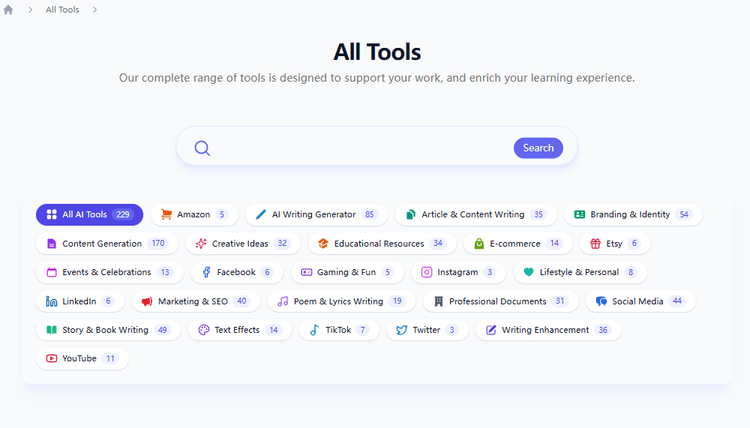750x428 pixels.
Task: Open the Gaming & Fun category
Action: click(346, 272)
